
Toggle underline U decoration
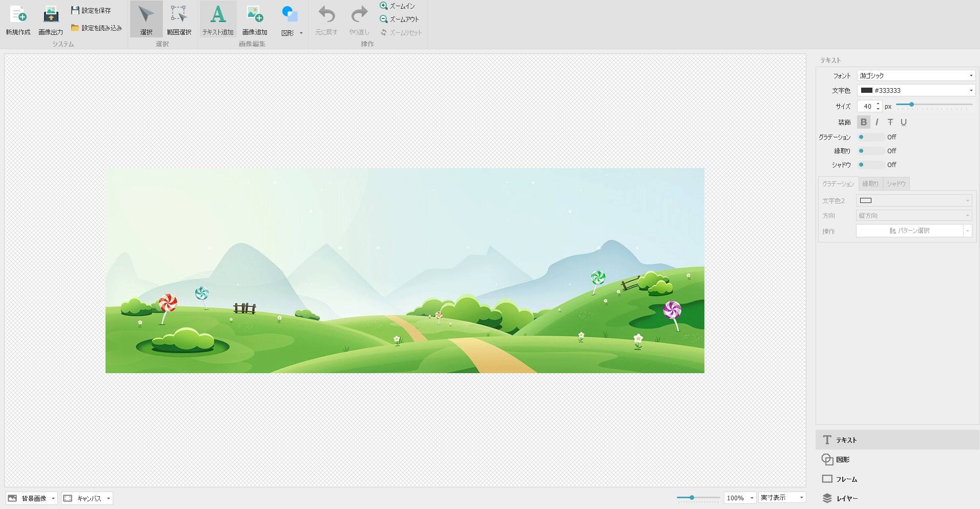pyautogui.click(x=904, y=122)
